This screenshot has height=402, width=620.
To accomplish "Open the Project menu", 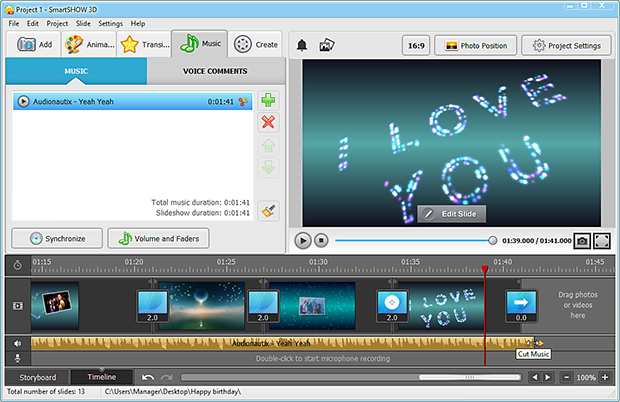I will click(x=57, y=23).
